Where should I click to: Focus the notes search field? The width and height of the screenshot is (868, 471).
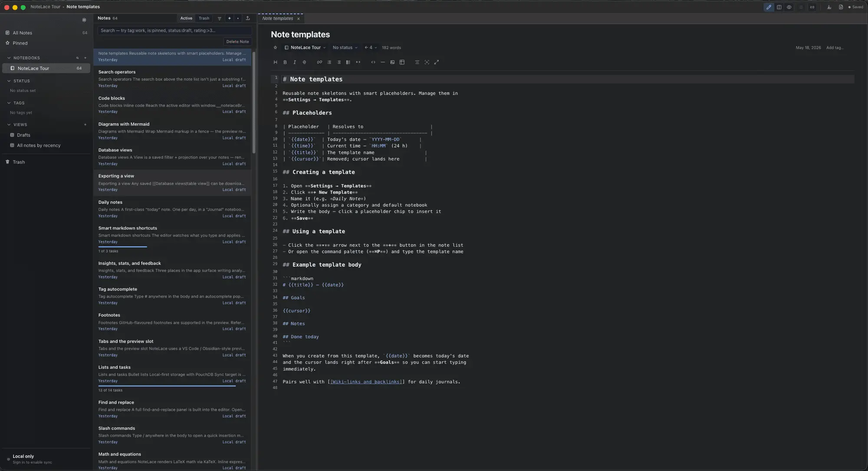174,30
